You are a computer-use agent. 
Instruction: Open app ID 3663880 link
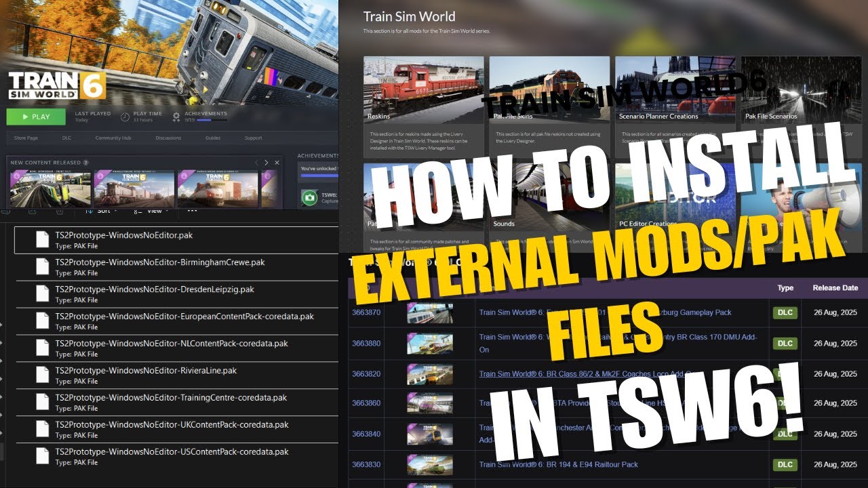point(366,343)
